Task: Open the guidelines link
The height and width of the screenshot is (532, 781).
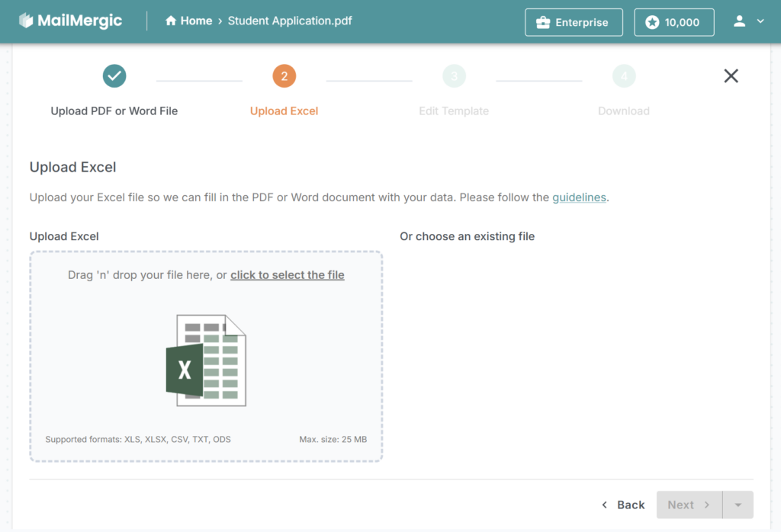Action: pos(579,197)
